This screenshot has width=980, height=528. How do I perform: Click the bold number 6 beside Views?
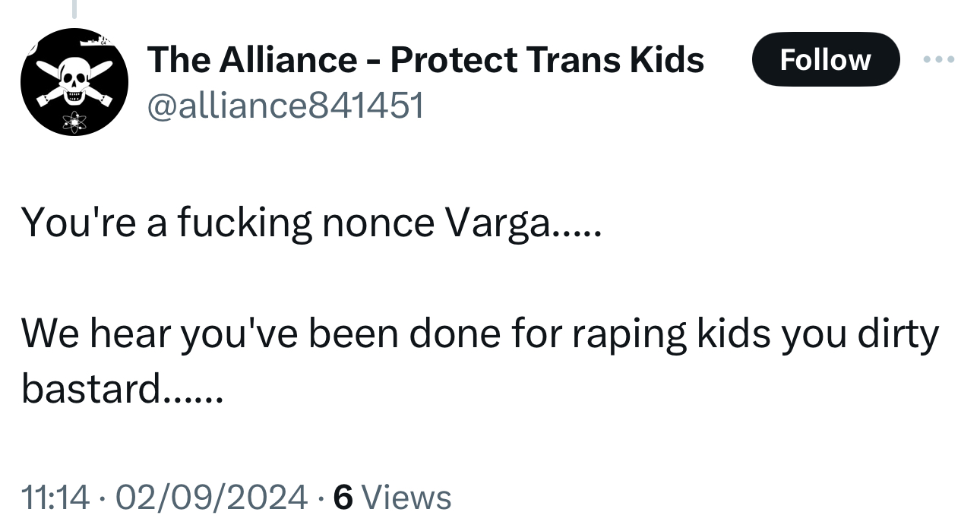click(343, 498)
